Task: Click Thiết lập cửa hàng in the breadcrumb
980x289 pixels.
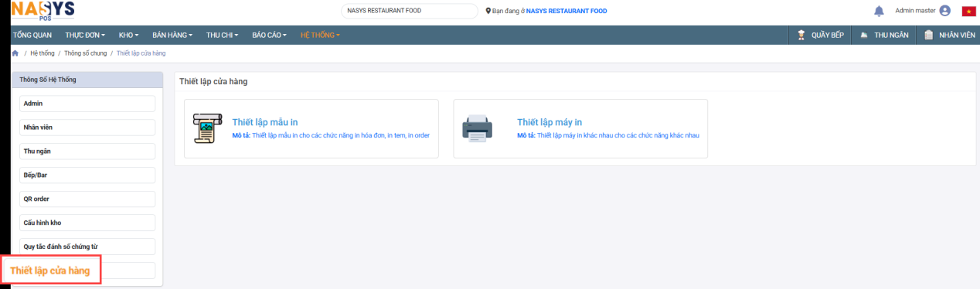Action: point(141,53)
